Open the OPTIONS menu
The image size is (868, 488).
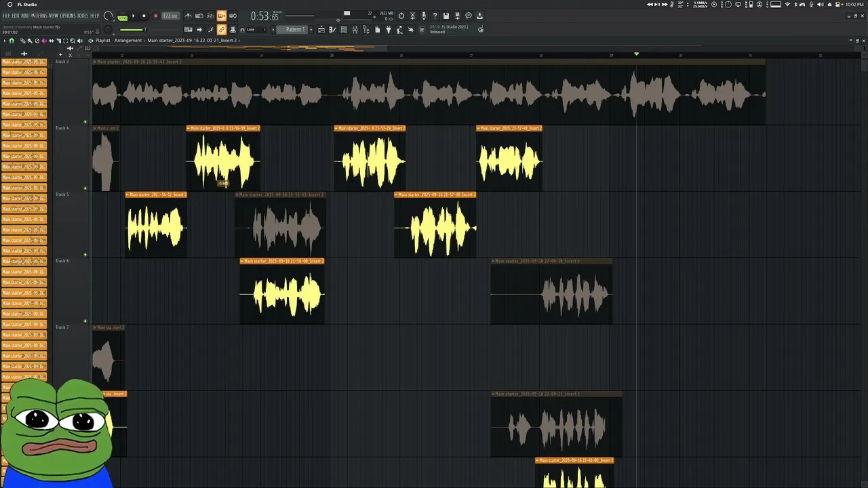[x=68, y=16]
